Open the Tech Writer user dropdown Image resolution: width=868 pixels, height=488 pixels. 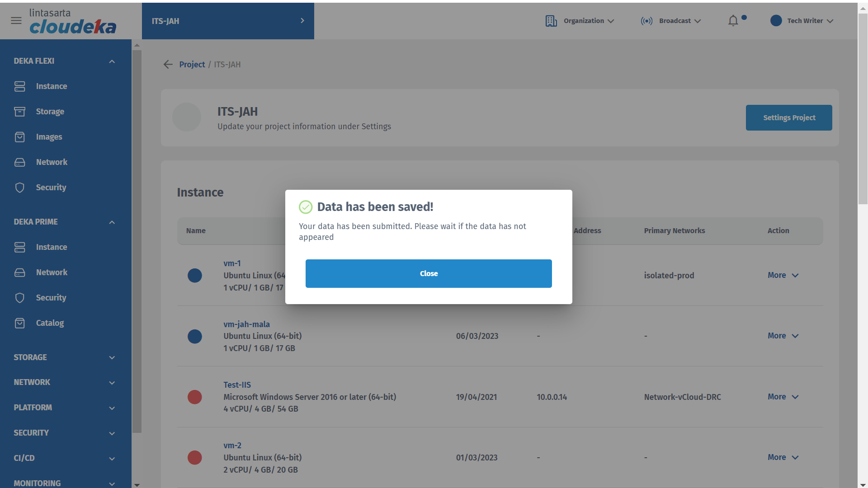click(x=802, y=21)
